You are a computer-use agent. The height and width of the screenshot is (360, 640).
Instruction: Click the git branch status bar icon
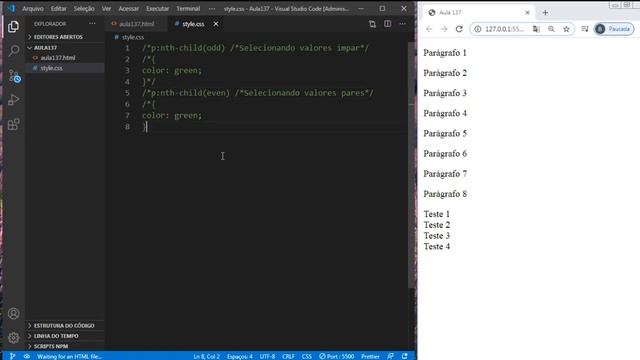click(x=12, y=356)
